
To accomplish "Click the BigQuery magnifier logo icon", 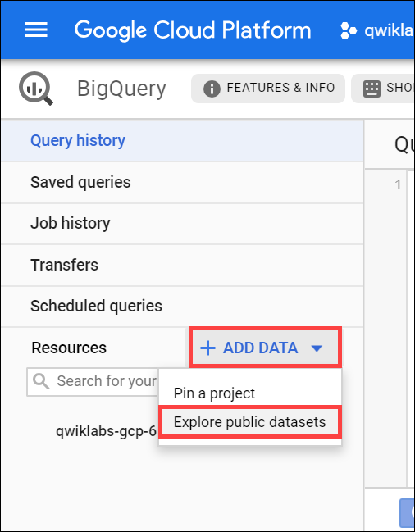I will [36, 89].
